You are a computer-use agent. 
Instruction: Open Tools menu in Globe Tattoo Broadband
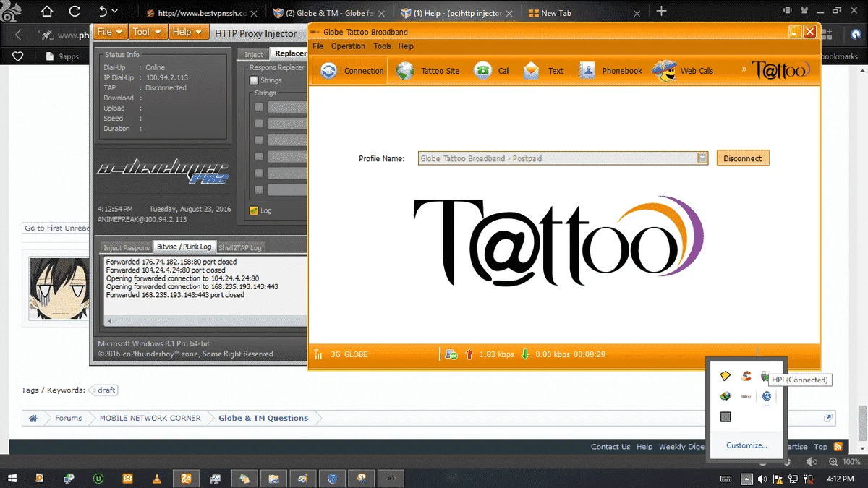tap(382, 46)
